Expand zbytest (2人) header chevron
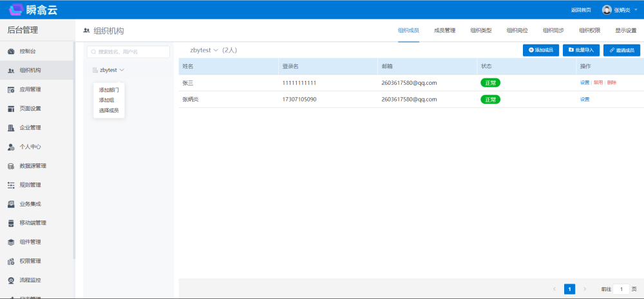 click(x=216, y=50)
